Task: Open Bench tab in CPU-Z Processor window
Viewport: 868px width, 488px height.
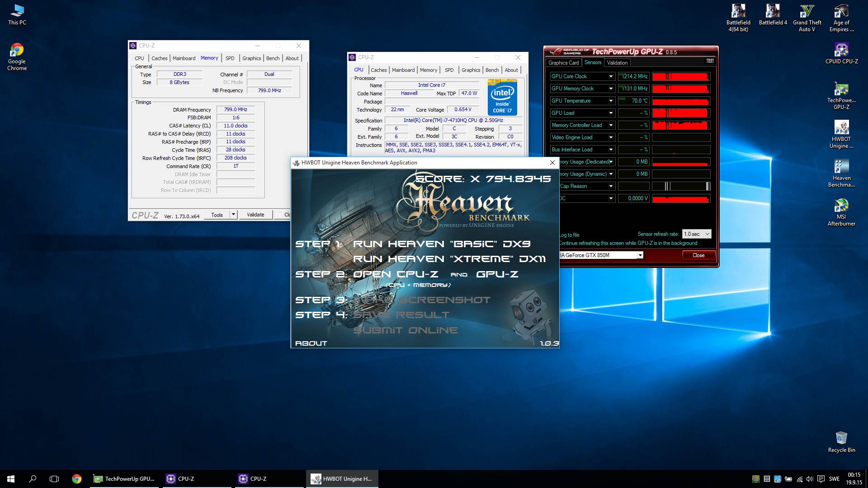Action: [x=492, y=70]
